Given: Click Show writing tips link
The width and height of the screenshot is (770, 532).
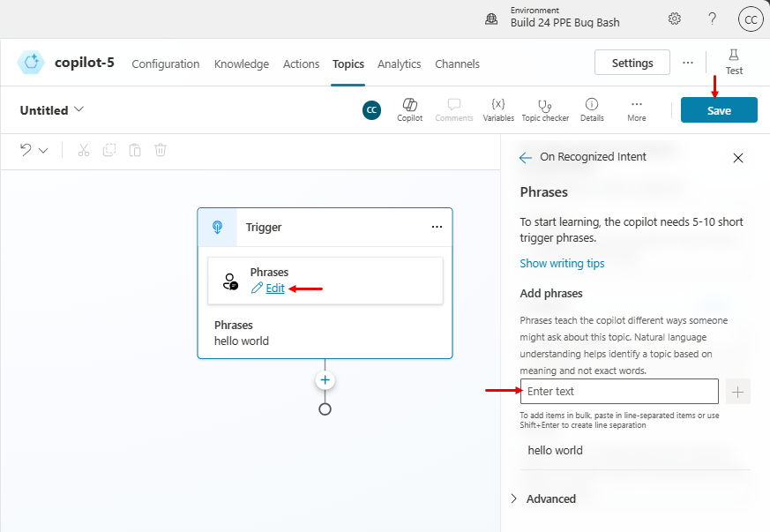Looking at the screenshot, I should 562,263.
